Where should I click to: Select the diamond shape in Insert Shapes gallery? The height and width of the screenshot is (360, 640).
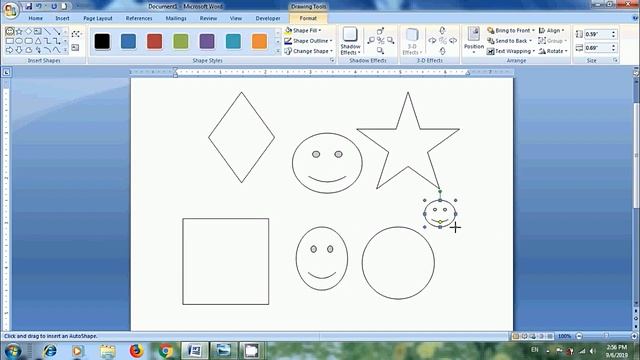tap(28, 31)
